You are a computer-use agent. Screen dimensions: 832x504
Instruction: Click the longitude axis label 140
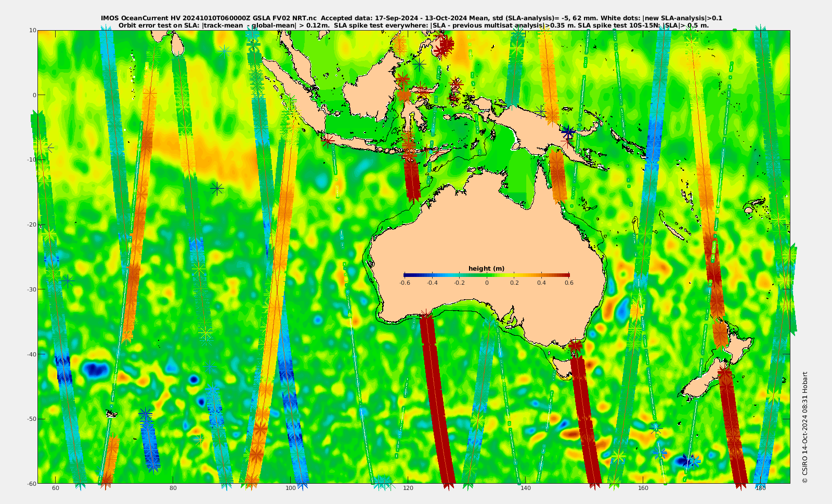point(526,488)
